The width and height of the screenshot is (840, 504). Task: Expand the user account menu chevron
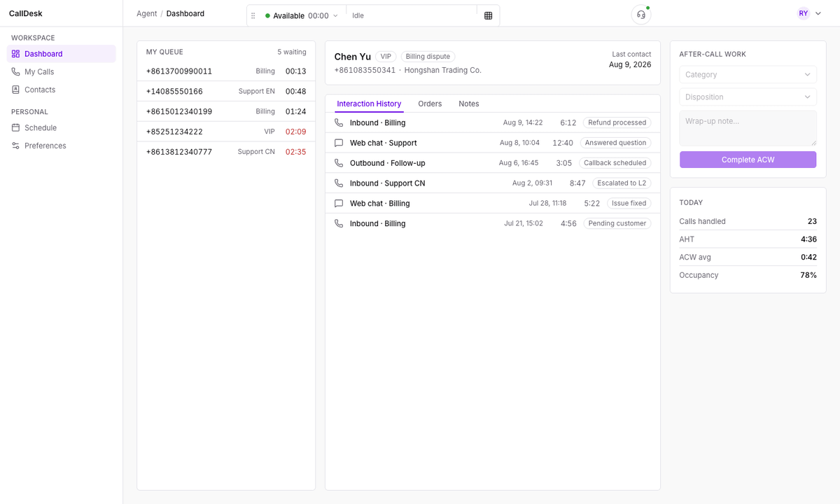click(818, 13)
